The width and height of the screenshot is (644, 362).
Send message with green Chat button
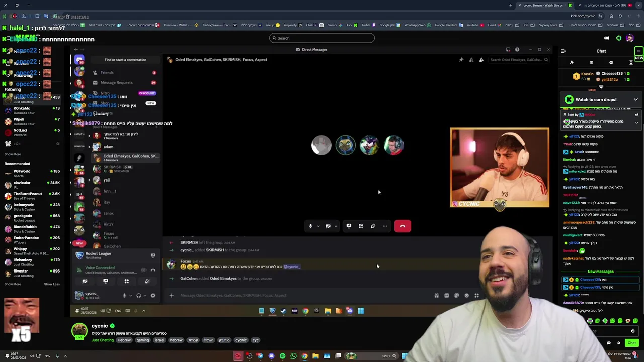632,343
